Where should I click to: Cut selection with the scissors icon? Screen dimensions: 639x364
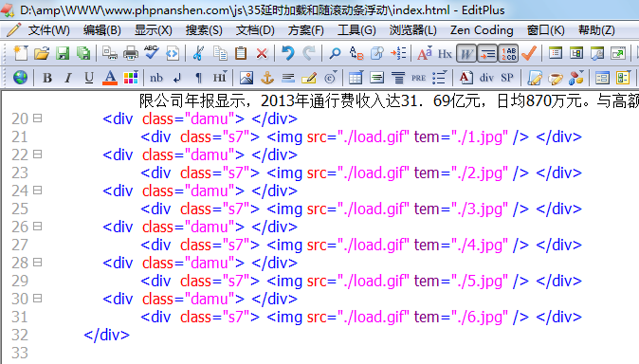coord(198,53)
